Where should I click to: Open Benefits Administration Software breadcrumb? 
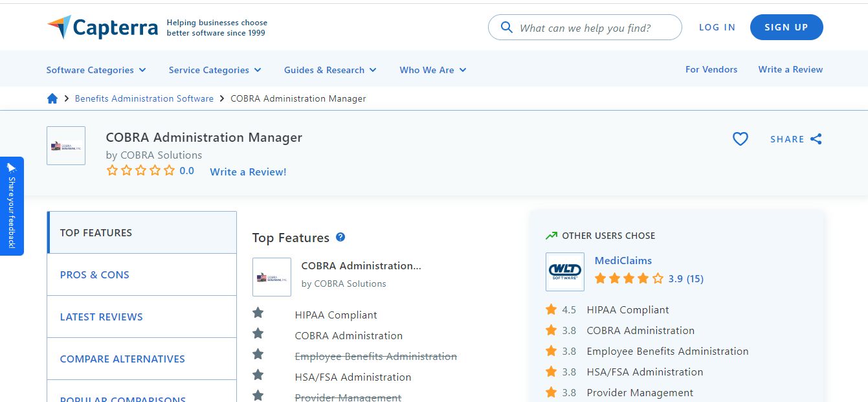144,98
